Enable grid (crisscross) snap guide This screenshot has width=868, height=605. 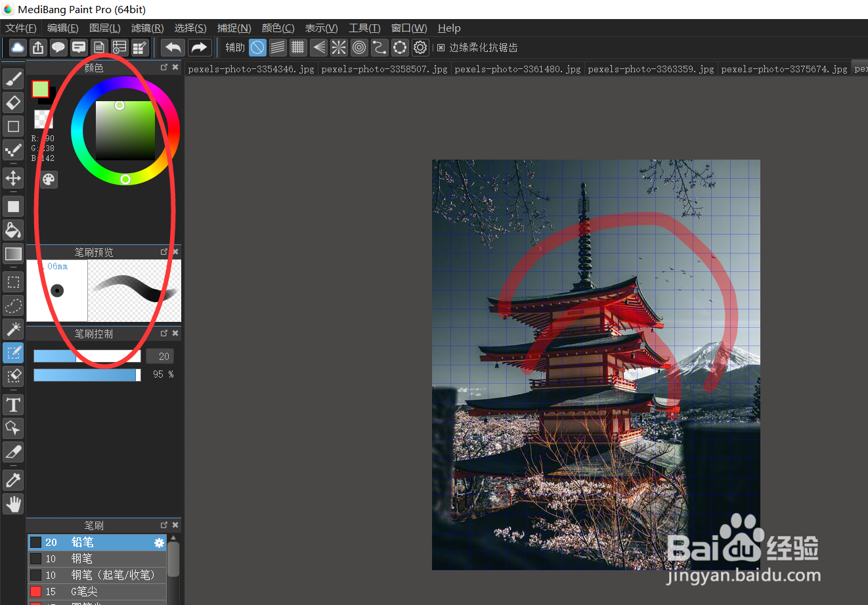tap(298, 47)
